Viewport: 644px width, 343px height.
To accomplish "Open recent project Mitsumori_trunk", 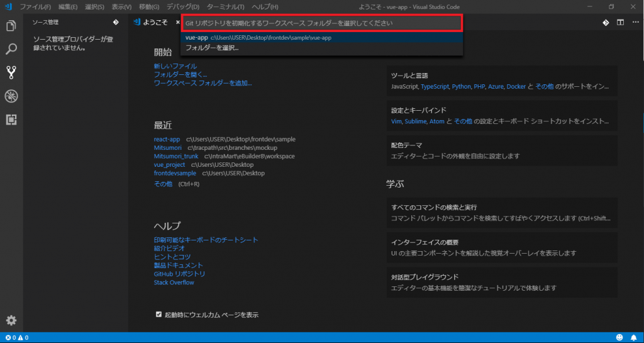I will click(x=176, y=156).
